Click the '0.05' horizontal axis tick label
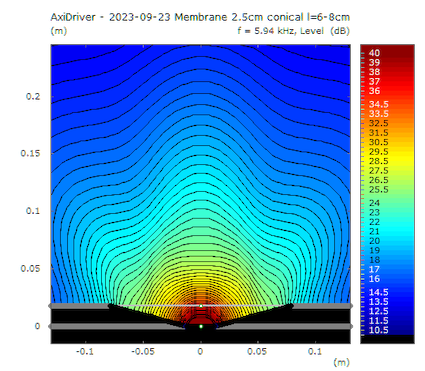The height and width of the screenshot is (371, 425). [x=257, y=352]
